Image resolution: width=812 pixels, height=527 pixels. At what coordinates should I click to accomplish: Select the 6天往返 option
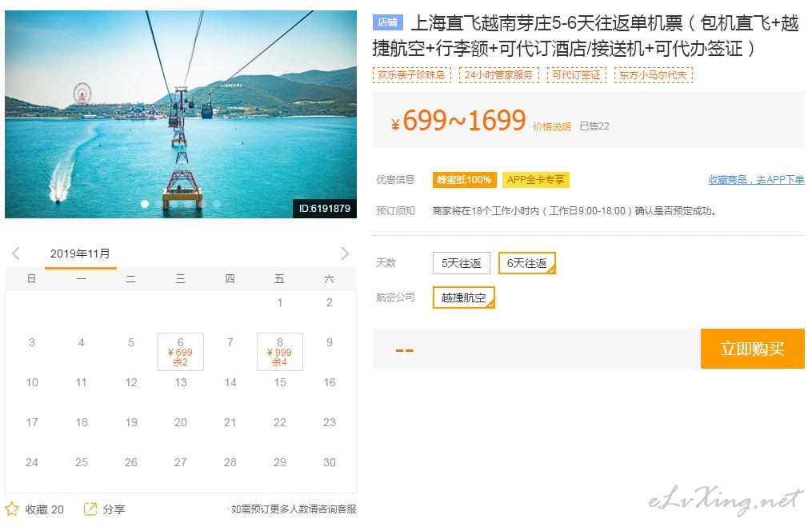coord(526,263)
